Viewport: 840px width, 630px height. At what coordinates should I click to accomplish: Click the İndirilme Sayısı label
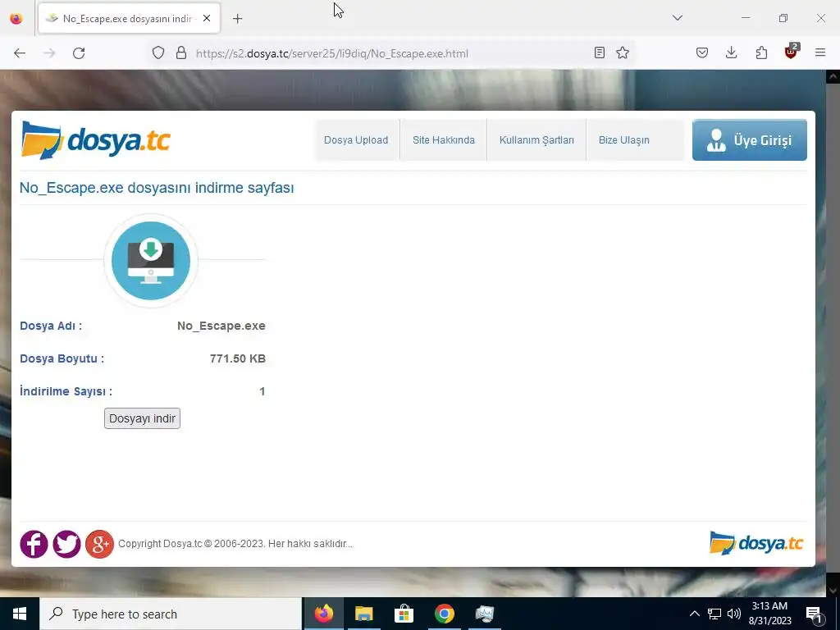66,391
